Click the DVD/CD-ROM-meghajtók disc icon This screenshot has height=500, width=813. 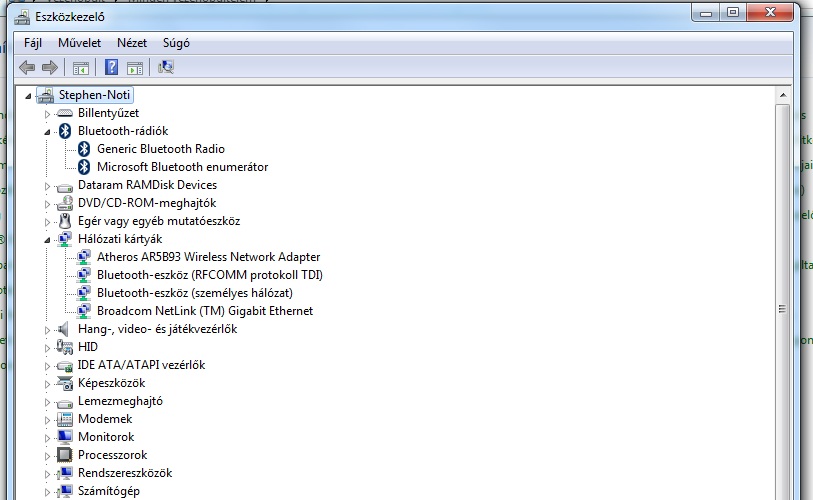point(64,203)
